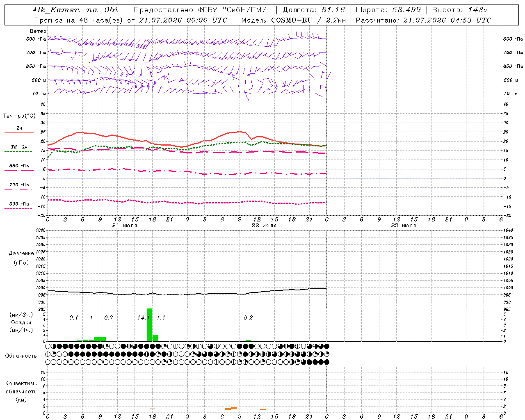Select the 14.1 precipitation value label
This screenshot has height=420, width=525.
(x=144, y=317)
